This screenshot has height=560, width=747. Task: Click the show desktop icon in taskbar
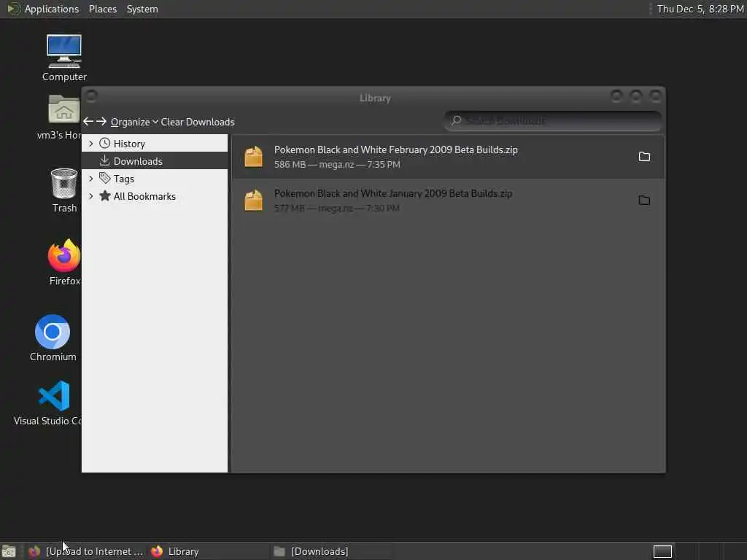(x=9, y=551)
